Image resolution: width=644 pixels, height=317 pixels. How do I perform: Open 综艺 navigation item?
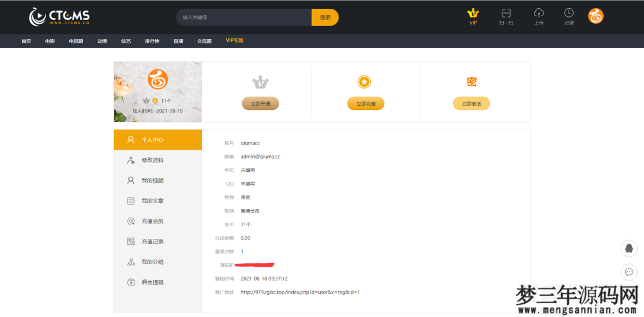tap(126, 41)
